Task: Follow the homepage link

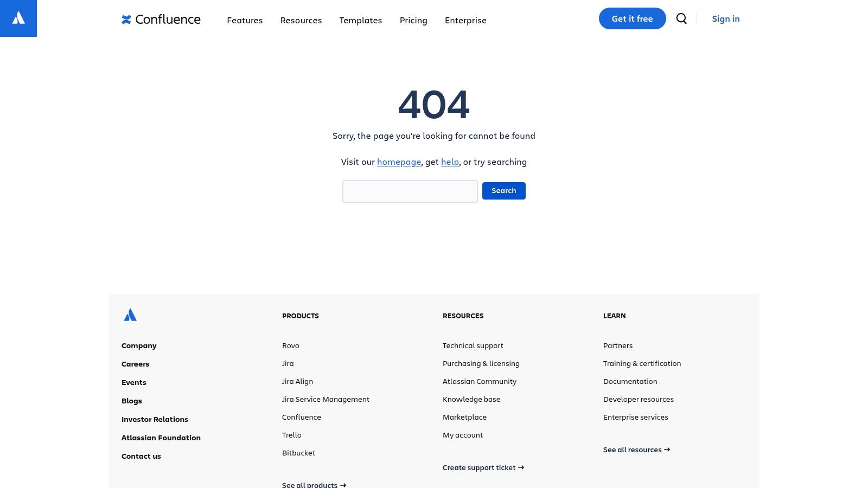Action: 399,162
